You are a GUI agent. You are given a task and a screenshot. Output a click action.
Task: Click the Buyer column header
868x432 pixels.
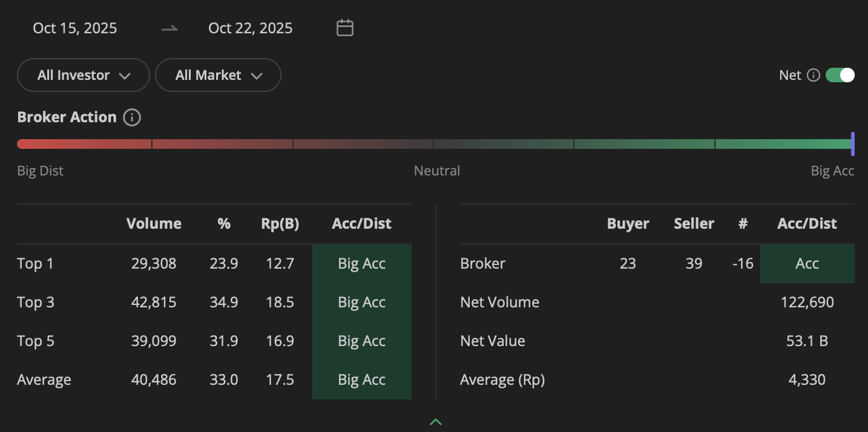click(x=628, y=223)
